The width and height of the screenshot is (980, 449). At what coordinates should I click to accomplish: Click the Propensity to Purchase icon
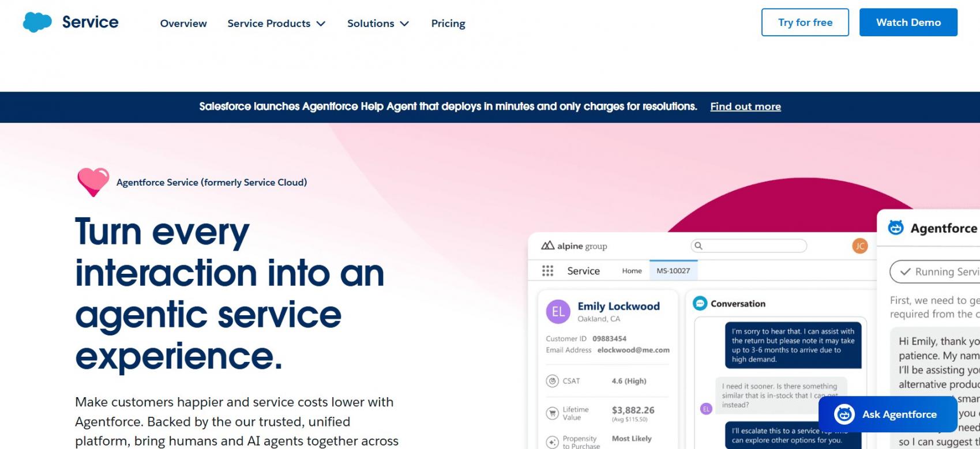click(552, 442)
